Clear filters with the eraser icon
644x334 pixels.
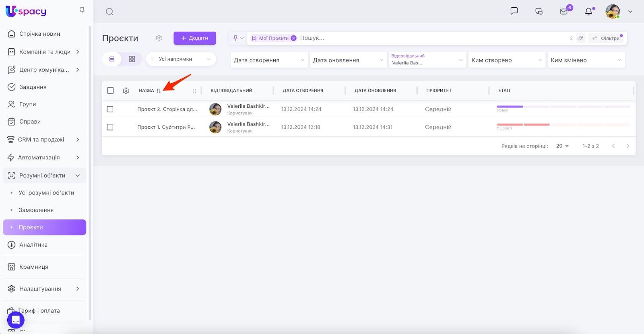[x=580, y=38]
